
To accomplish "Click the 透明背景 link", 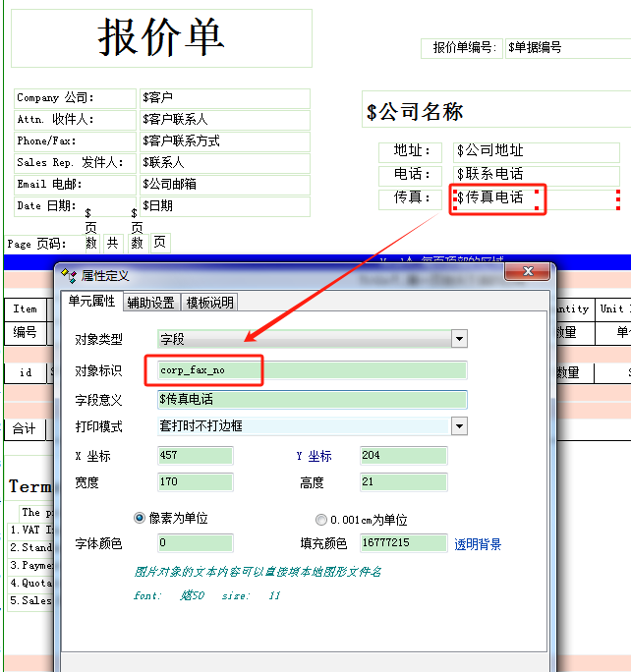I will [478, 543].
